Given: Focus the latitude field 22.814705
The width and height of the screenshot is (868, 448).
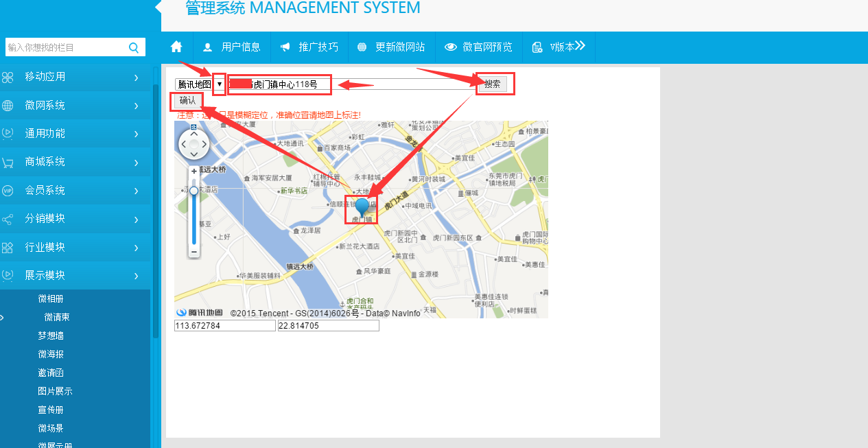Looking at the screenshot, I should point(328,326).
